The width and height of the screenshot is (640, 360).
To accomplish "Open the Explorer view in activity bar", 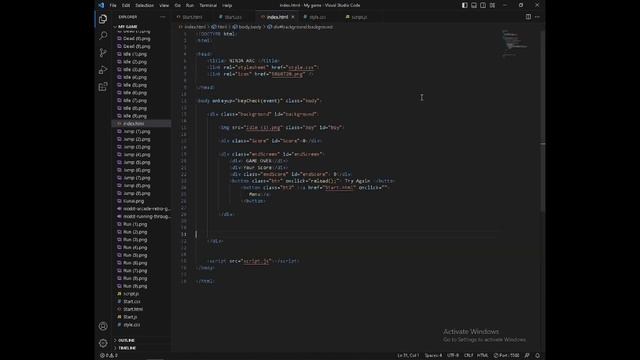I will (103, 19).
